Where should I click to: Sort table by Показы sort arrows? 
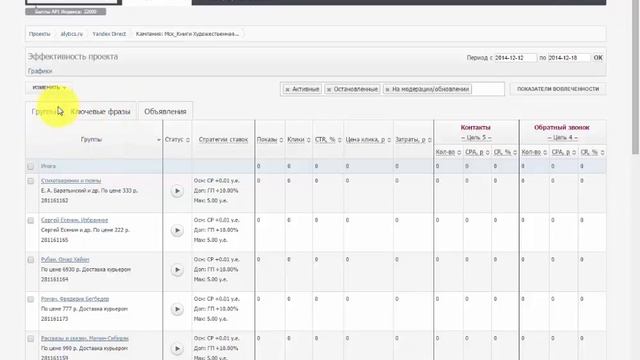[x=281, y=140]
